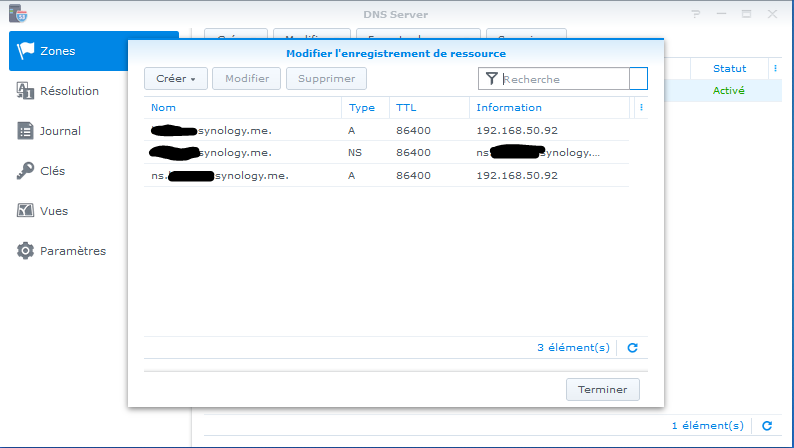
Task: Click the filter funnel icon
Action: point(491,78)
